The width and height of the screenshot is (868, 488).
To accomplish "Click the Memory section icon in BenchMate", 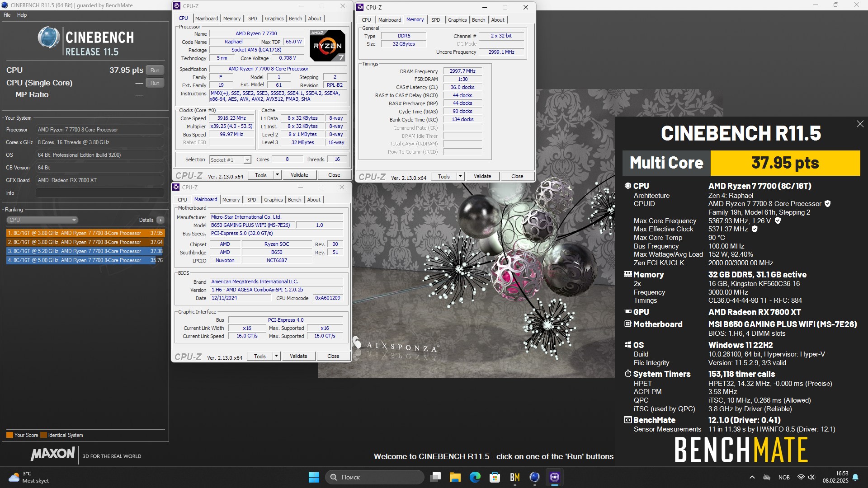I will (627, 274).
